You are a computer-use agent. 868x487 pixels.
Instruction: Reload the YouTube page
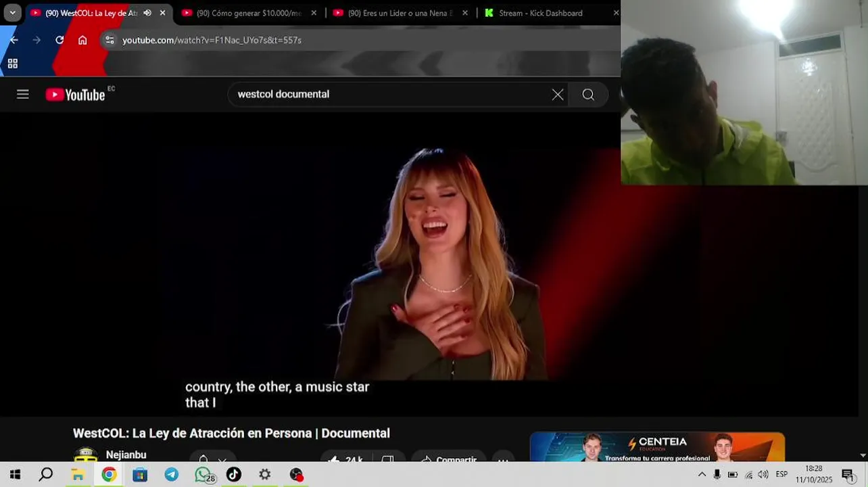(x=59, y=40)
